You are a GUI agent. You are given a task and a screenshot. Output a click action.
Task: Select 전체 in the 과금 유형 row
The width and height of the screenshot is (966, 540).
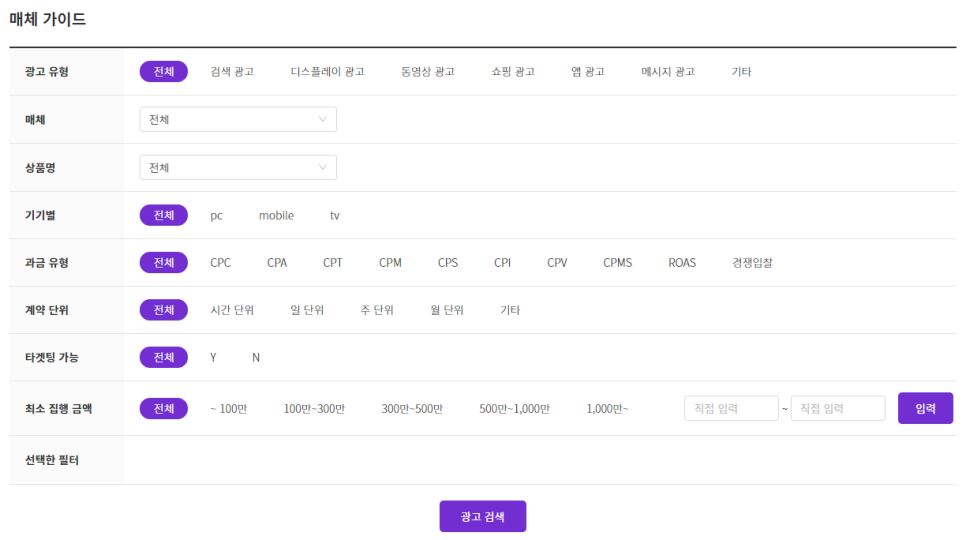[163, 262]
